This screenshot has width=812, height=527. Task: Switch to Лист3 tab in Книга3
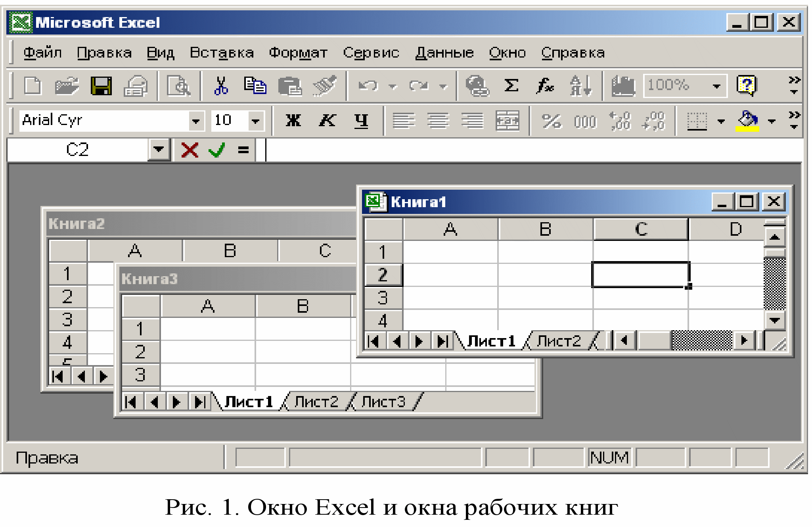(384, 402)
